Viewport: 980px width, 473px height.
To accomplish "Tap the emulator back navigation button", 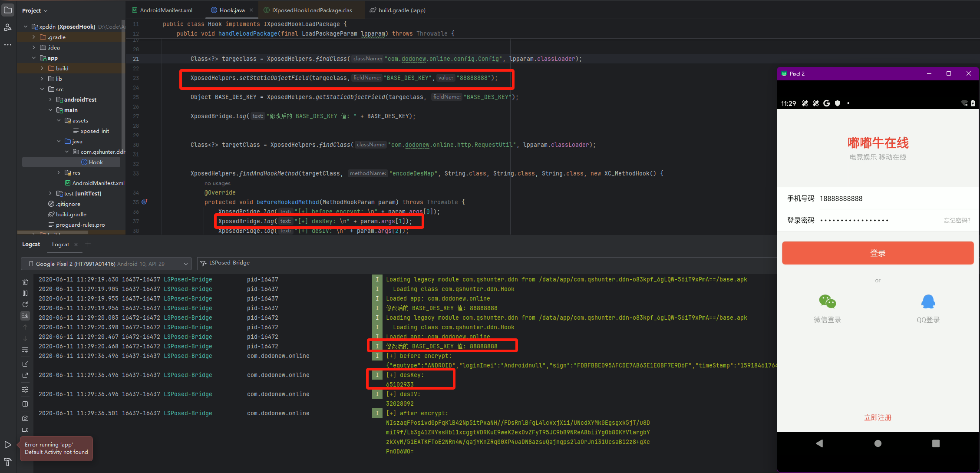I will pyautogui.click(x=819, y=443).
